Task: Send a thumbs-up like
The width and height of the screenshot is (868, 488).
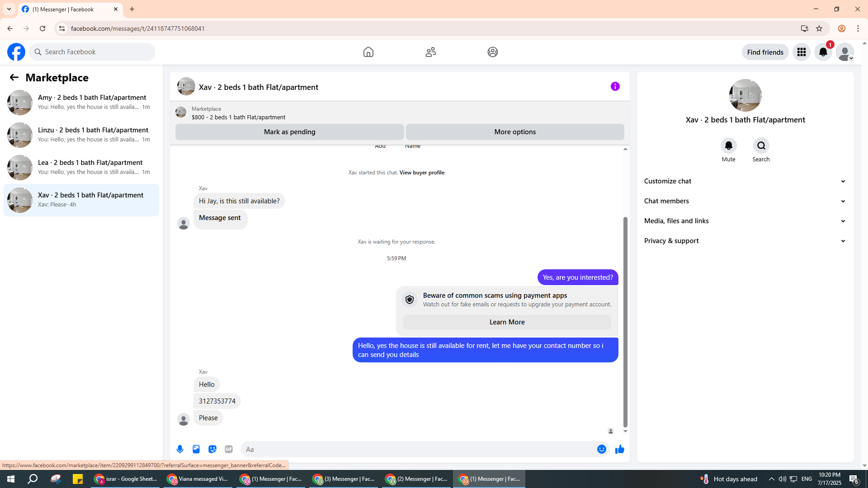Action: (x=620, y=449)
